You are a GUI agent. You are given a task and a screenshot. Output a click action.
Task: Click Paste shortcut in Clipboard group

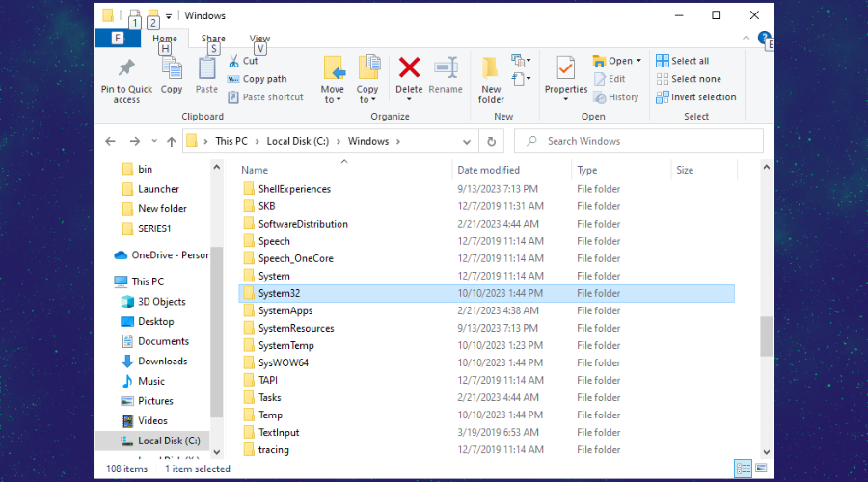tap(266, 97)
